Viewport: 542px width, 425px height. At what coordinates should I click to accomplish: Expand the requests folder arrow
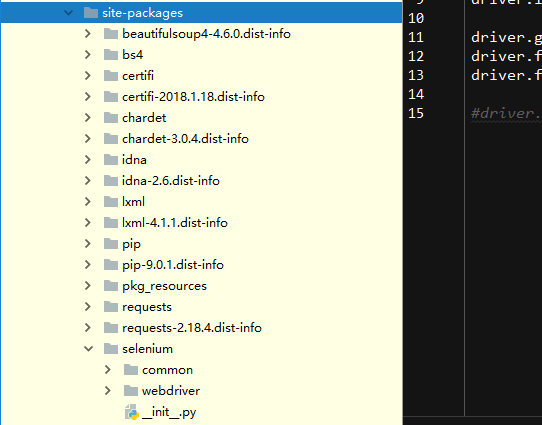pos(88,307)
